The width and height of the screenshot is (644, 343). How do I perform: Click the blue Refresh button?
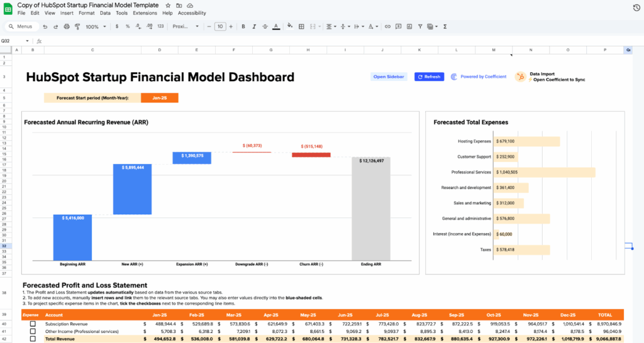[429, 77]
